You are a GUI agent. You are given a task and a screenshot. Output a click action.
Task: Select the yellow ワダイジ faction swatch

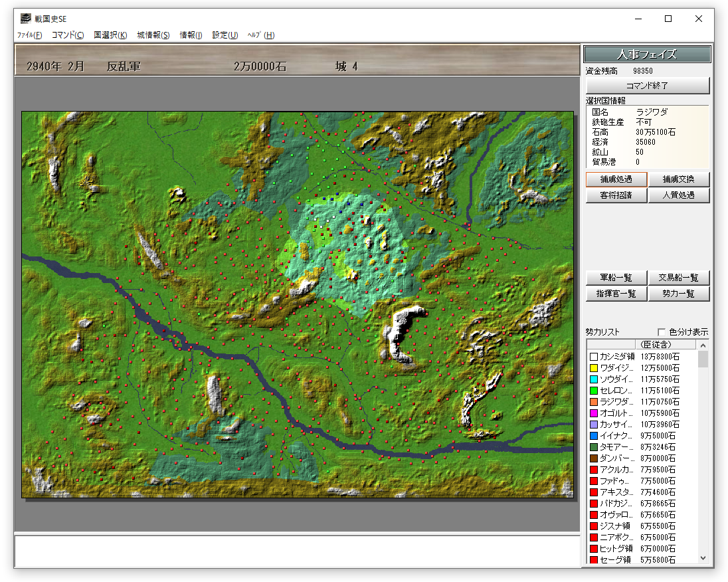coord(594,368)
